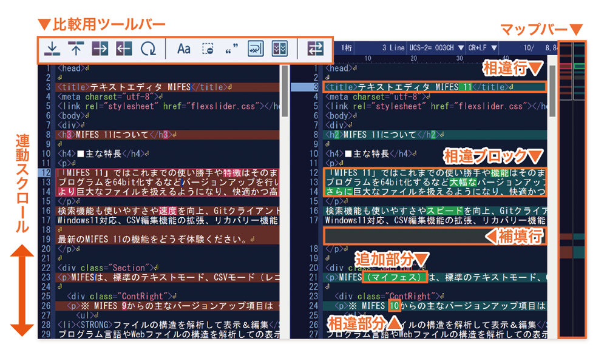Click the map bar's left column
Viewport: 607px width, 364px height.
click(x=566, y=182)
